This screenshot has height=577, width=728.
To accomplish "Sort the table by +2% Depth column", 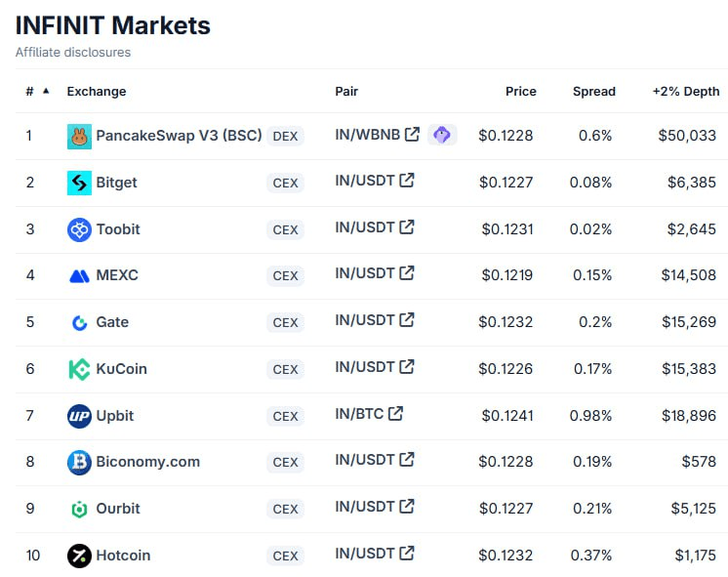I will point(685,91).
